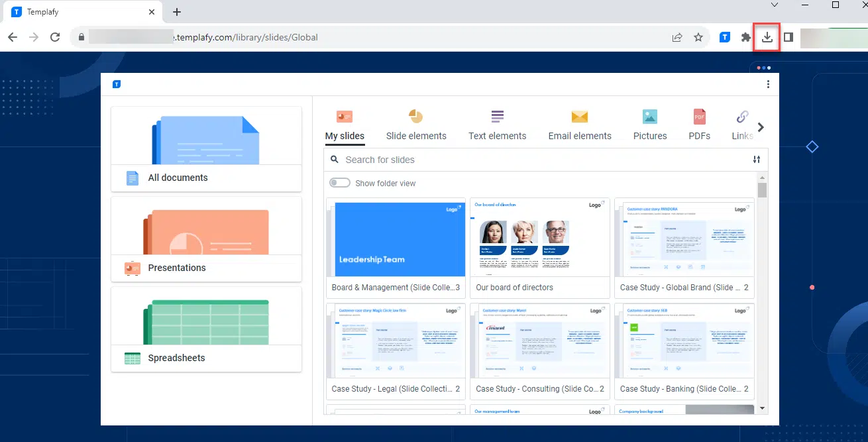
Task: Click the padlock site info icon
Action: (x=81, y=37)
